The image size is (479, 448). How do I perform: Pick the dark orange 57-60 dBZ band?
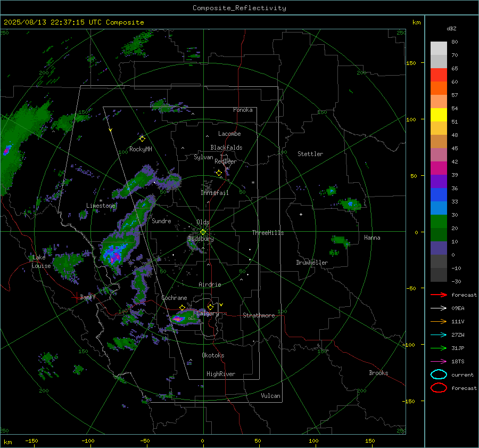coord(439,88)
